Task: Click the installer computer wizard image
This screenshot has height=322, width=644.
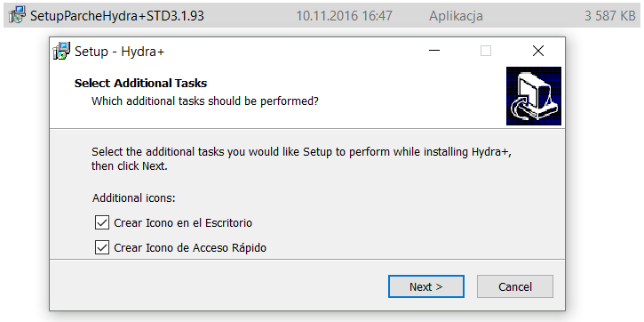Action: click(x=534, y=96)
